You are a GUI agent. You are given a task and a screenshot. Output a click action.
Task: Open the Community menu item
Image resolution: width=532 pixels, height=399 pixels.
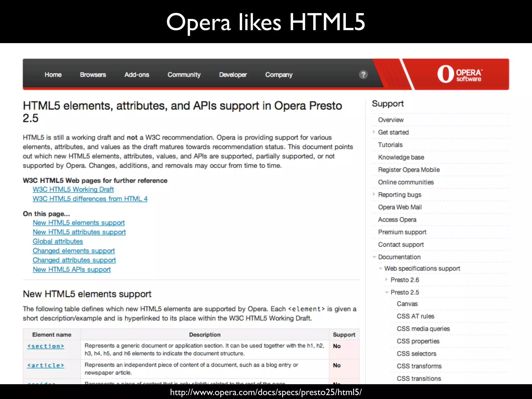[x=184, y=75]
